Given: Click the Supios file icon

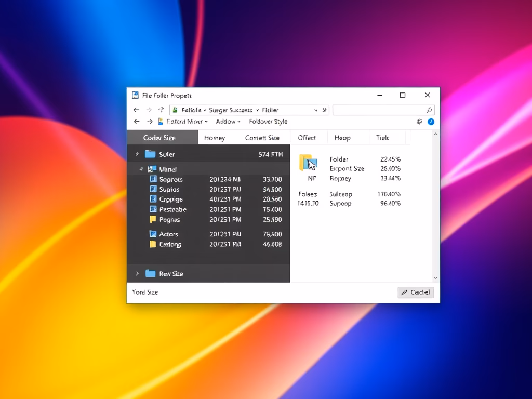Looking at the screenshot, I should pyautogui.click(x=153, y=189).
